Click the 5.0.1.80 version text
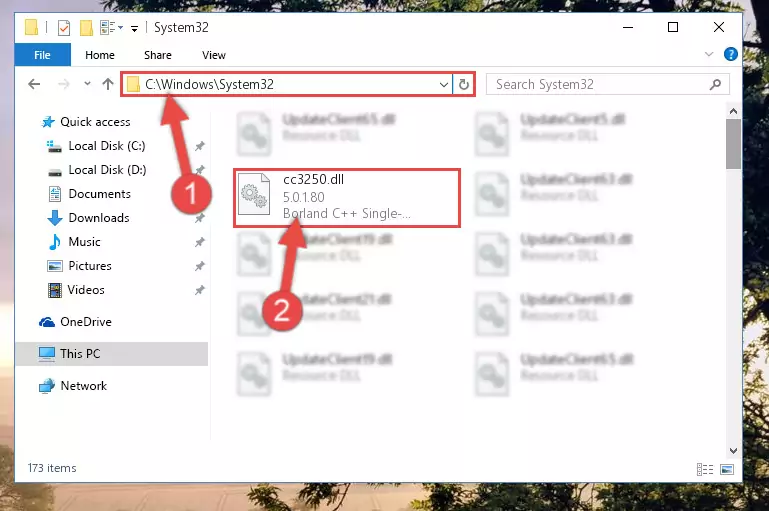Viewport: 769px width, 511px height. tap(304, 197)
